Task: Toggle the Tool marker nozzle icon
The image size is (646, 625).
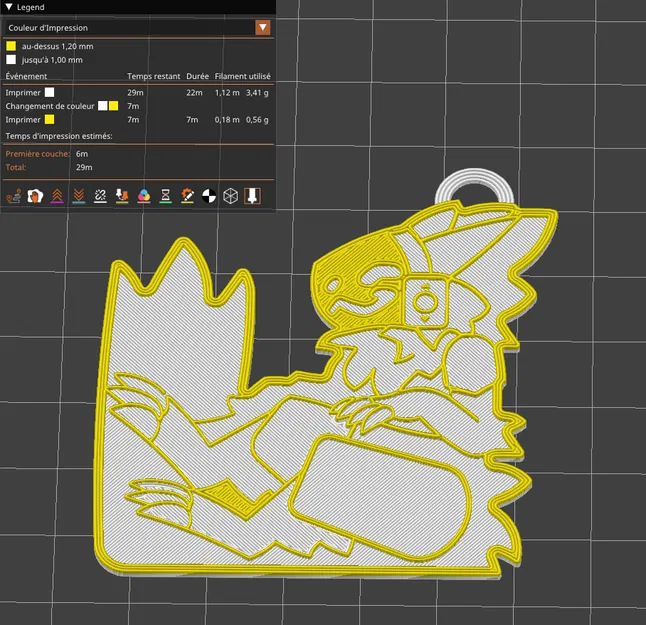Action: click(253, 196)
